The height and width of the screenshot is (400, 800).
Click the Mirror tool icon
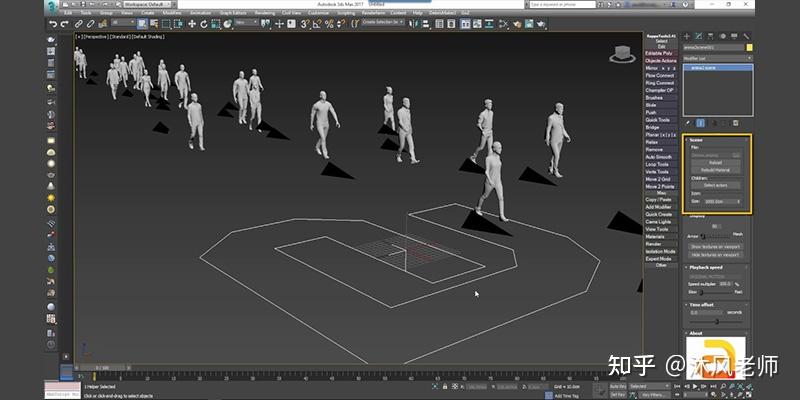pyautogui.click(x=414, y=23)
